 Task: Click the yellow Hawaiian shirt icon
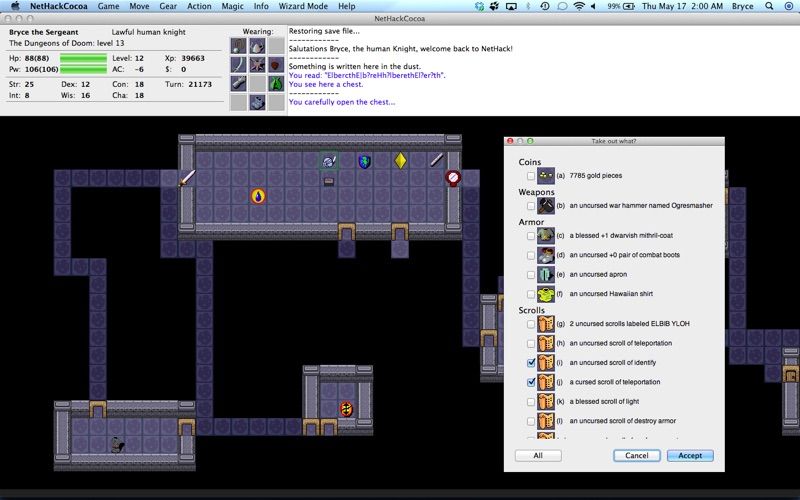pos(546,294)
